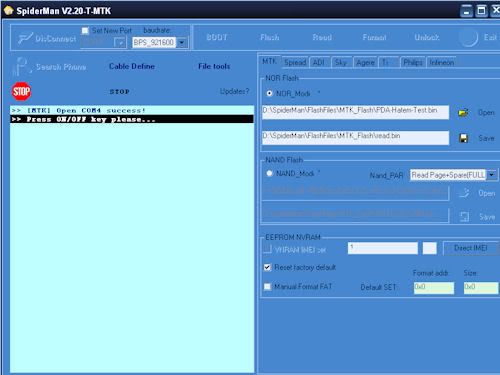
Task: Enable Manual Format FAT checkbox
Action: click(267, 287)
